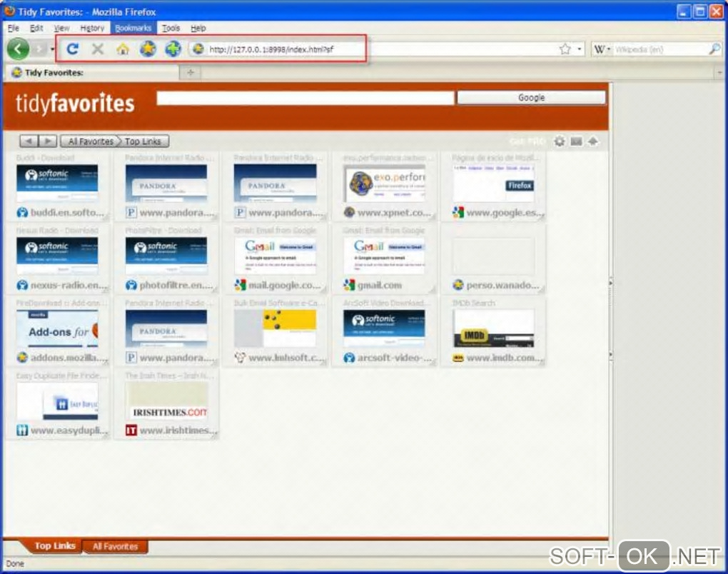This screenshot has height=574, width=728.
Task: Open the arcsoft-video Softonic thumbnail
Action: click(385, 329)
